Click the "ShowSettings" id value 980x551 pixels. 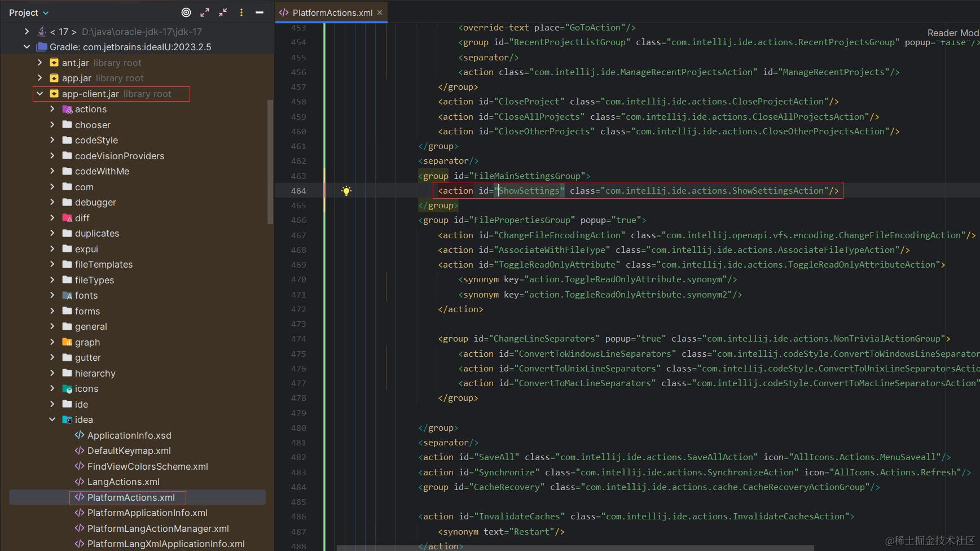[x=529, y=191]
